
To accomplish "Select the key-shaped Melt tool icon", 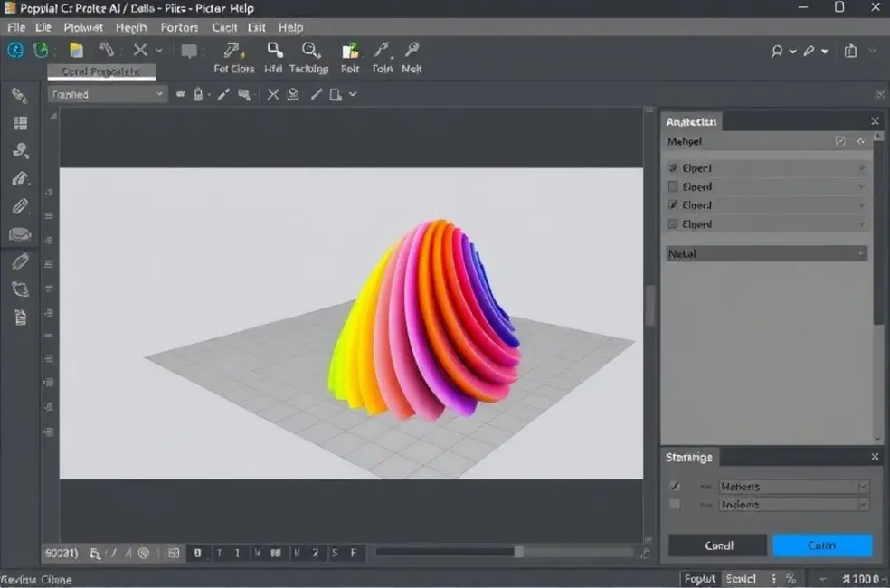I will 412,51.
